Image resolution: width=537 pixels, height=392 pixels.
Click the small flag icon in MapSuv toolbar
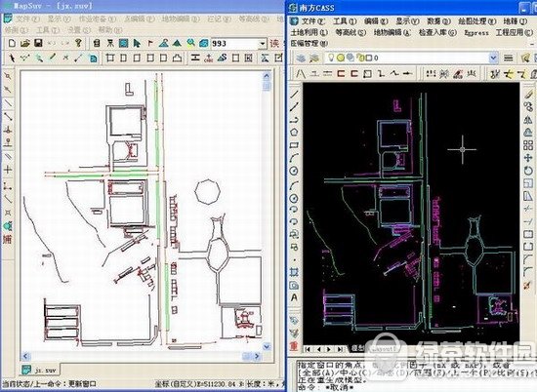click(150, 43)
